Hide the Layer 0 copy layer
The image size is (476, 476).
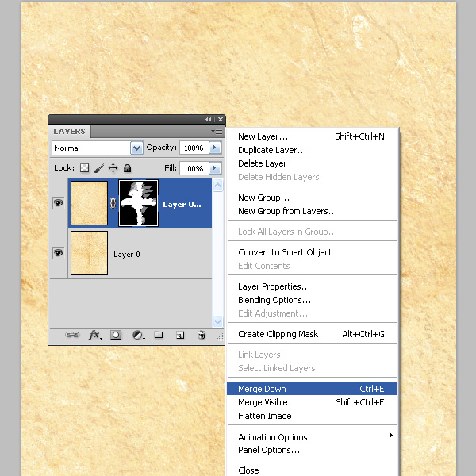coord(58,202)
